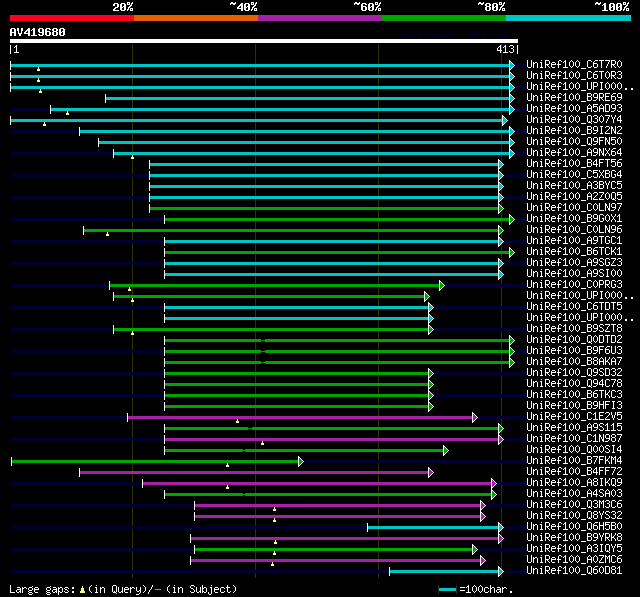Click the short cyan bar for UniRef100_Q60D81
This screenshot has width=640, height=597.
coord(446,572)
